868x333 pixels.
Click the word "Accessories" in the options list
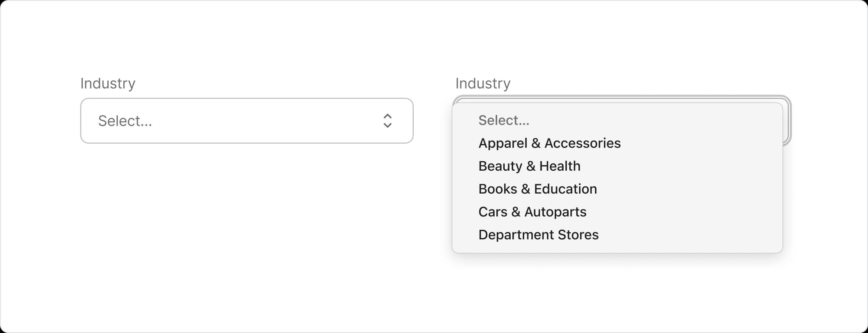click(x=582, y=143)
